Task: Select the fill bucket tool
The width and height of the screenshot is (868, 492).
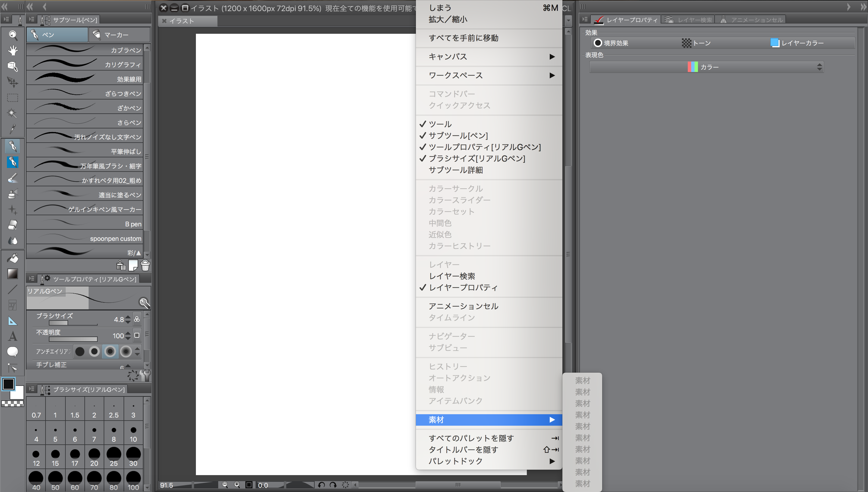Action: [13, 258]
